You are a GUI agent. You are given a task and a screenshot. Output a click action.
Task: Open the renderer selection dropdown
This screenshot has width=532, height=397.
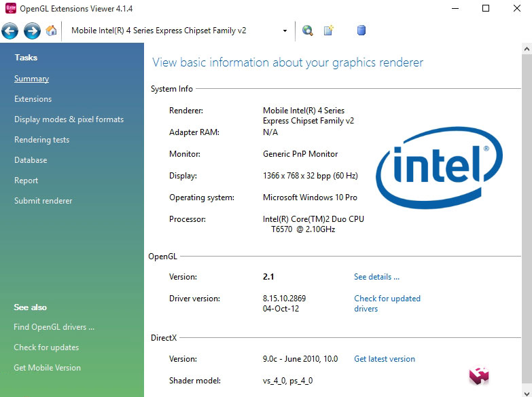coord(285,31)
